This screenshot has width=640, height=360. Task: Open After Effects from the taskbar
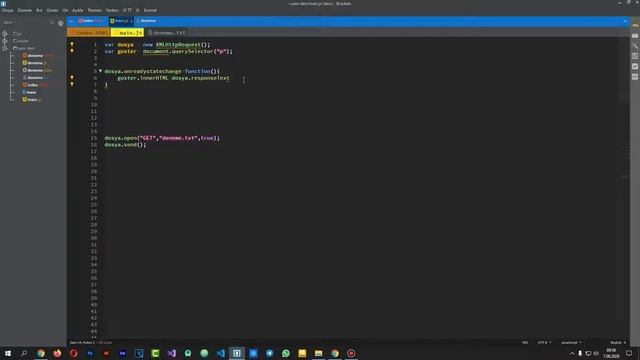122,353
